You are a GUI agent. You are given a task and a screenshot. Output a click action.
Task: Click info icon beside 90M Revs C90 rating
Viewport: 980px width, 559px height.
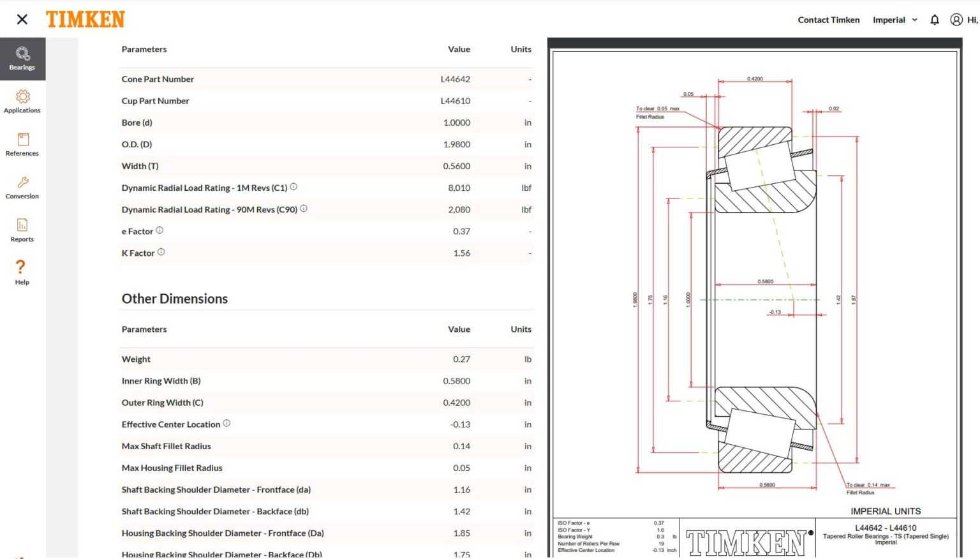[x=304, y=207]
